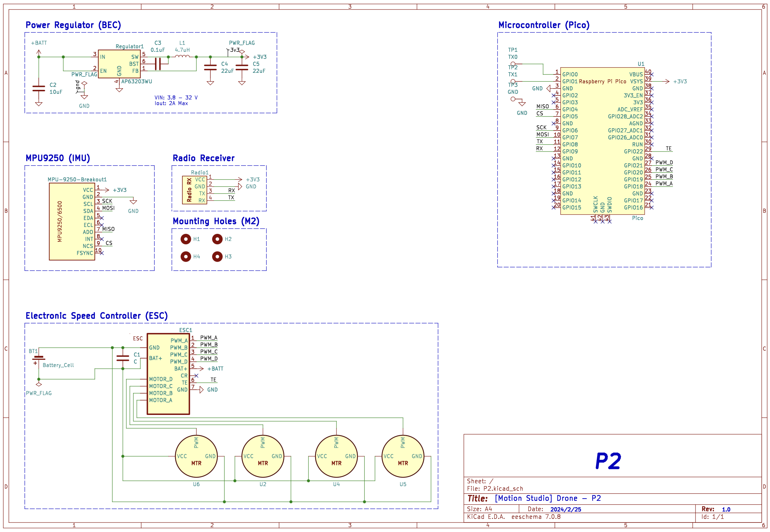770x532 pixels.
Task: Select the PWM_C label on Pico pin 26
Action: coord(664,169)
